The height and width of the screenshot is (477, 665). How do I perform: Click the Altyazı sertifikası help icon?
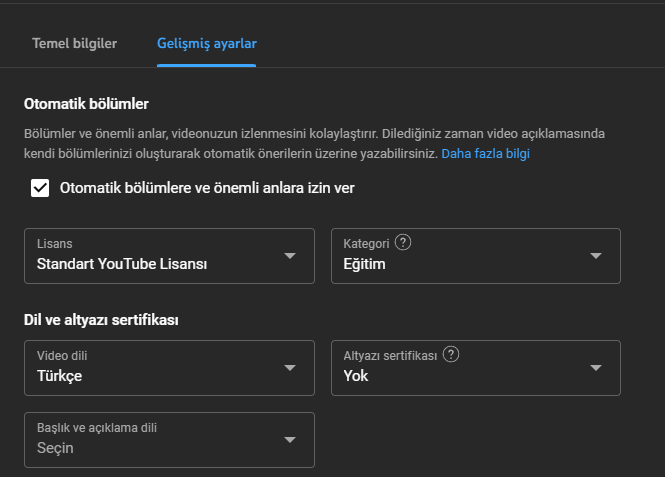coord(451,354)
